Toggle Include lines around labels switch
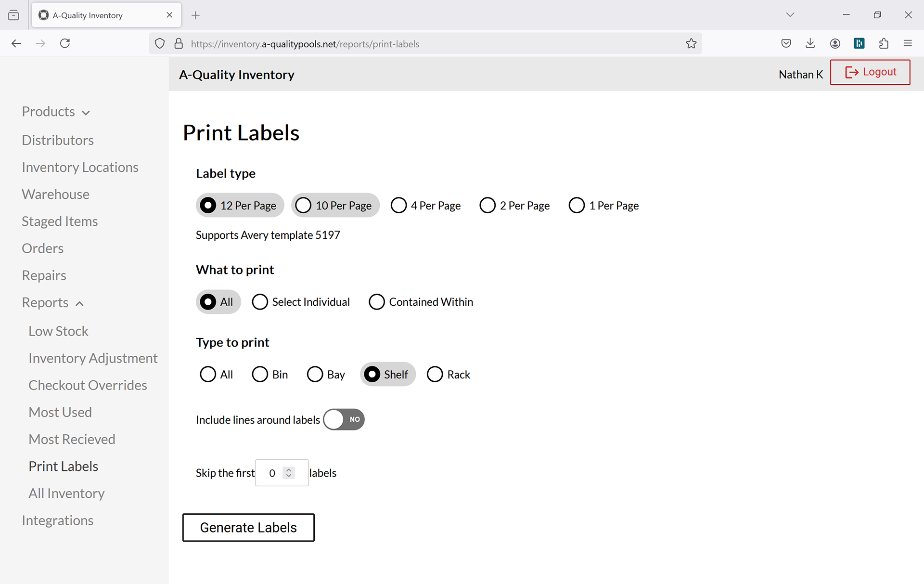This screenshot has height=584, width=924. (x=344, y=419)
